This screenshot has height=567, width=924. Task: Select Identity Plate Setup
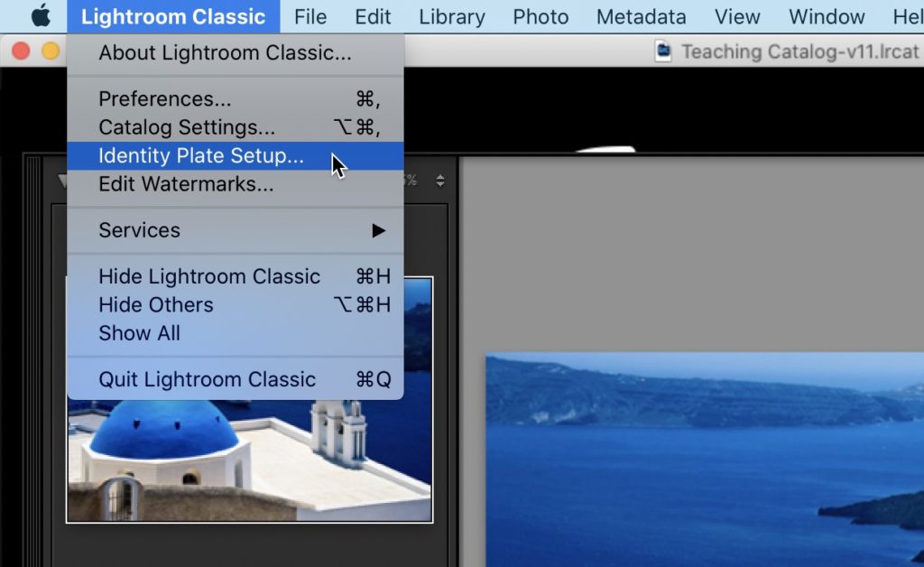236,155
